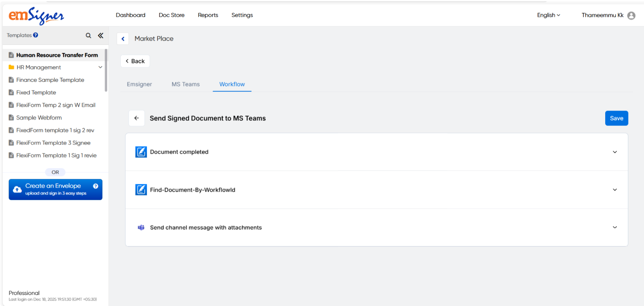This screenshot has height=306, width=644.
Task: Expand the HR Management folder
Action: click(100, 67)
